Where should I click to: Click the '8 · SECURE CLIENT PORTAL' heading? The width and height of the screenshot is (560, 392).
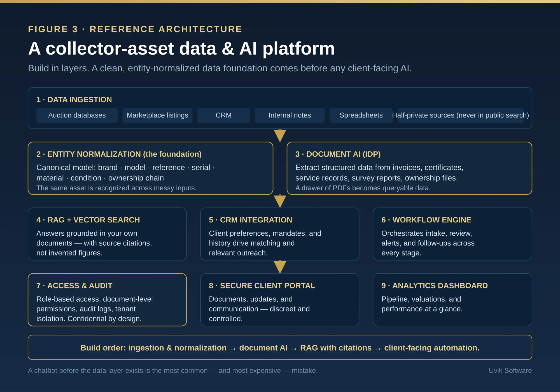tap(262, 286)
